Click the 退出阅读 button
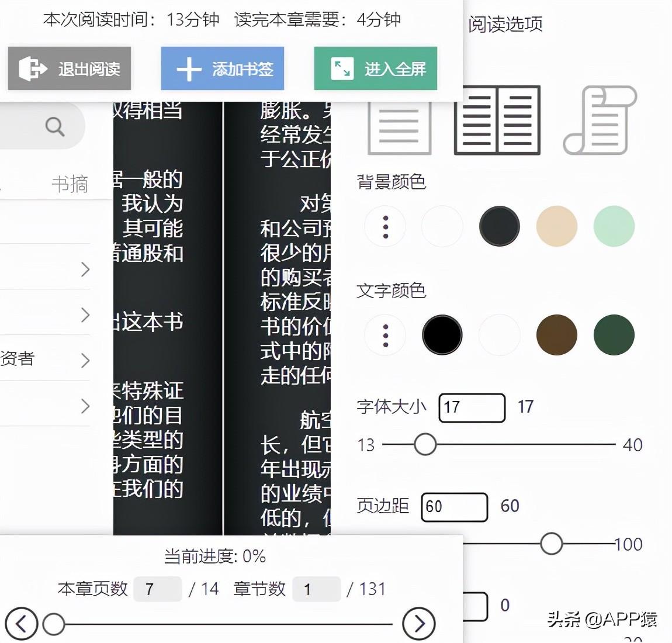This screenshot has height=643, width=672. 69,68
